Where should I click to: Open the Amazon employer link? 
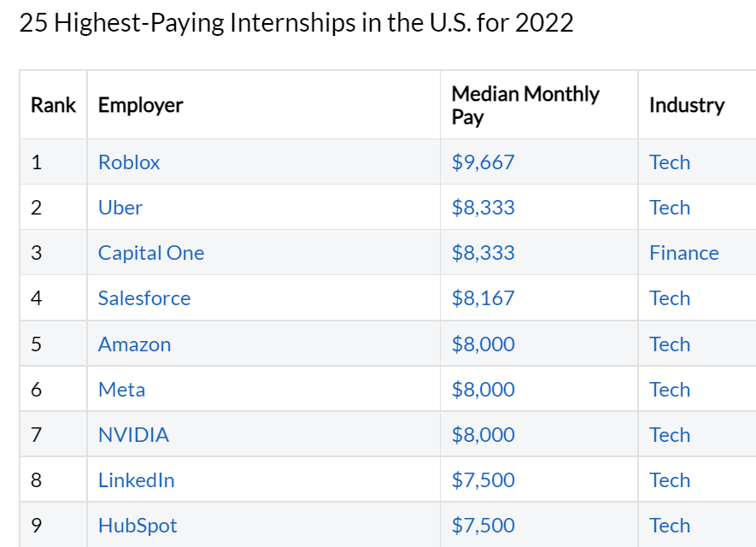pyautogui.click(x=134, y=344)
